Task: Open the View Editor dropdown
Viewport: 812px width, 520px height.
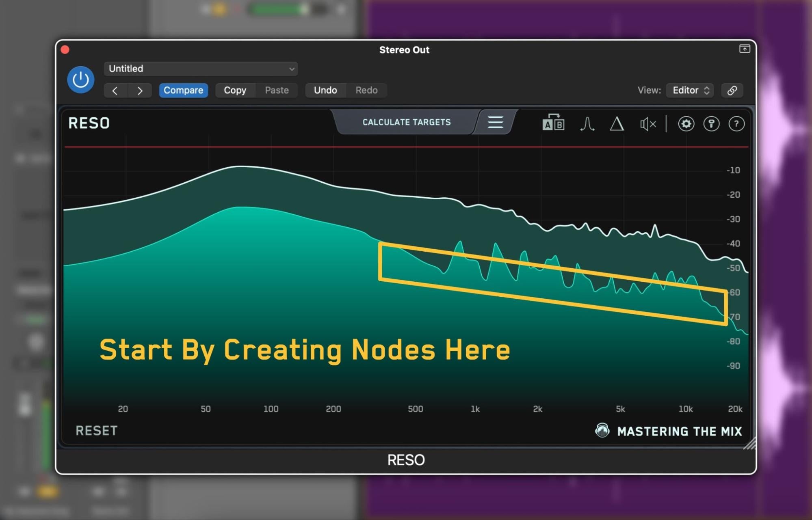Action: coord(690,90)
